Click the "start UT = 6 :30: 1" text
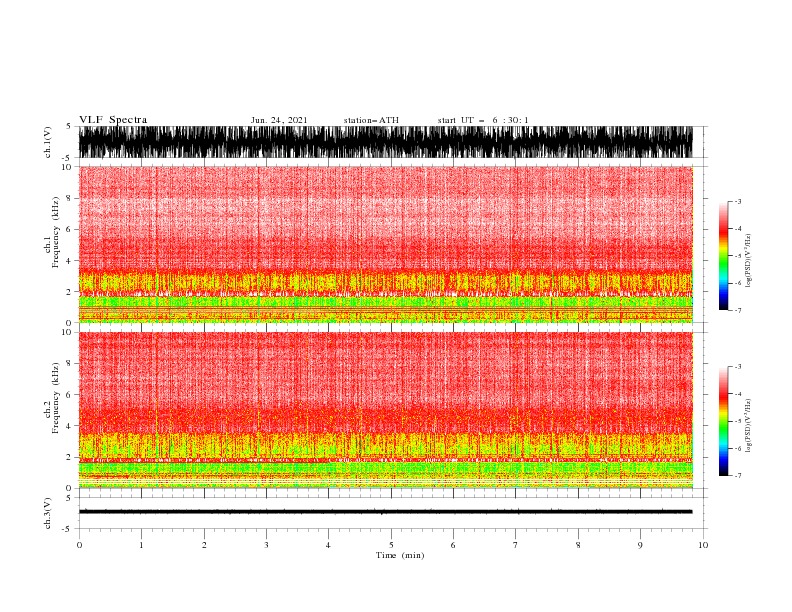 coord(483,120)
